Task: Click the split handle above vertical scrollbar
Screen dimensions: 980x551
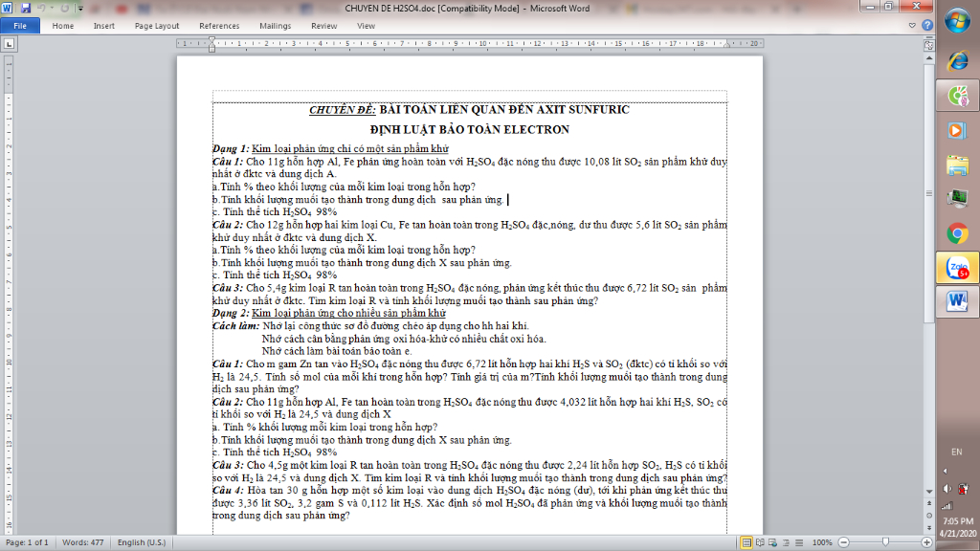Action: pyautogui.click(x=929, y=37)
